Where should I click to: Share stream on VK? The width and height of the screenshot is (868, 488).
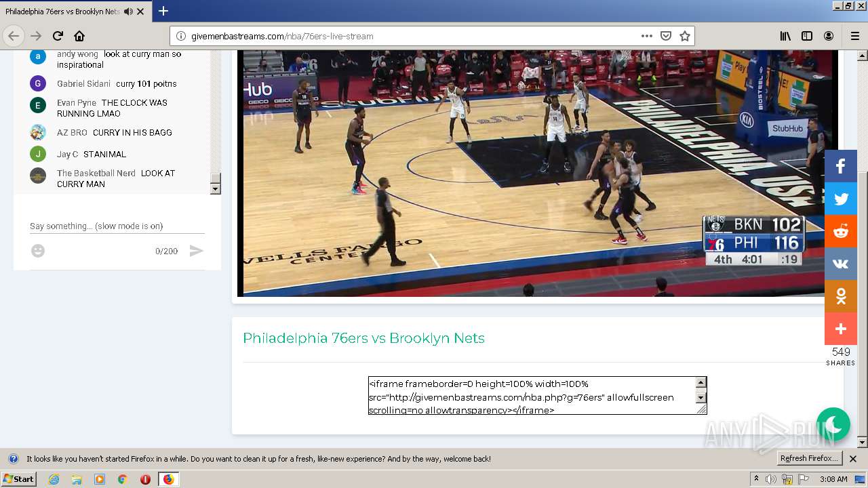pyautogui.click(x=841, y=264)
